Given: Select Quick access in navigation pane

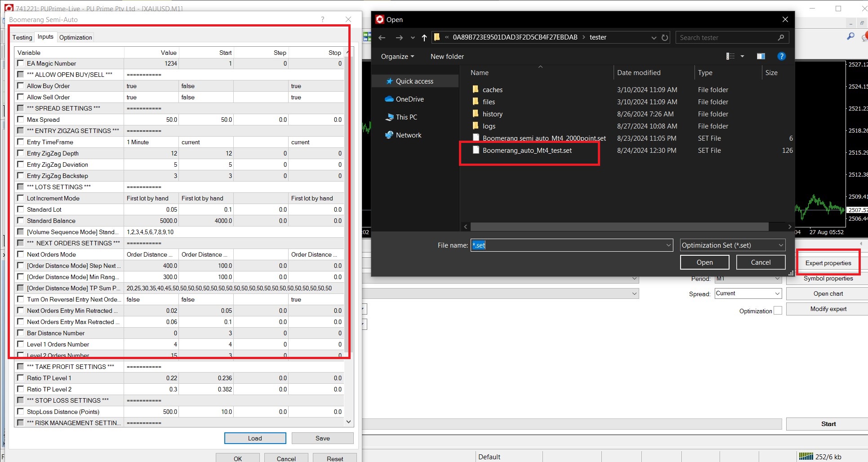Looking at the screenshot, I should (414, 81).
